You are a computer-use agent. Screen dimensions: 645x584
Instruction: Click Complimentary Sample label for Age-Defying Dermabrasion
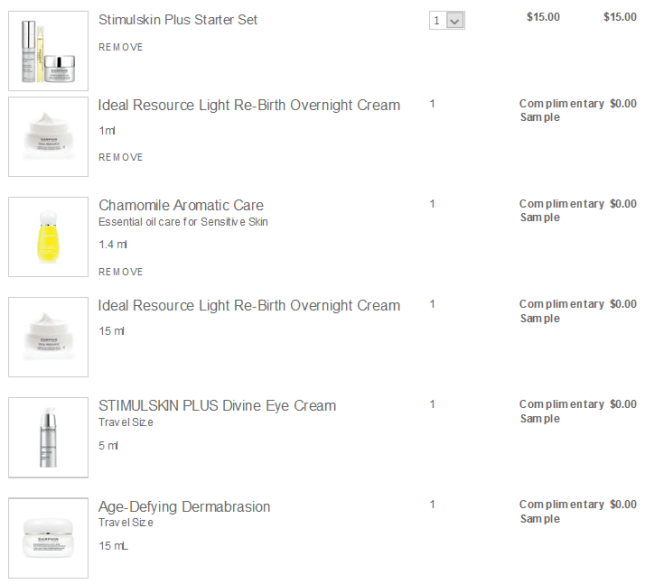coord(561,511)
